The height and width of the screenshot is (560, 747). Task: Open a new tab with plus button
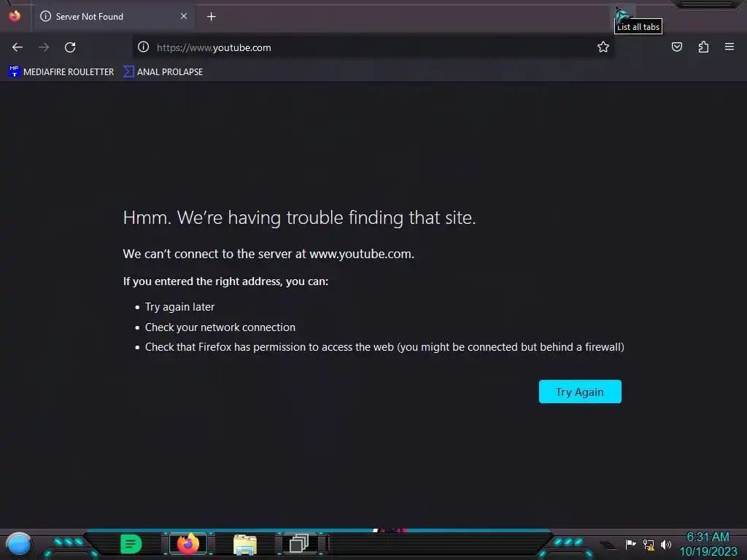(211, 17)
